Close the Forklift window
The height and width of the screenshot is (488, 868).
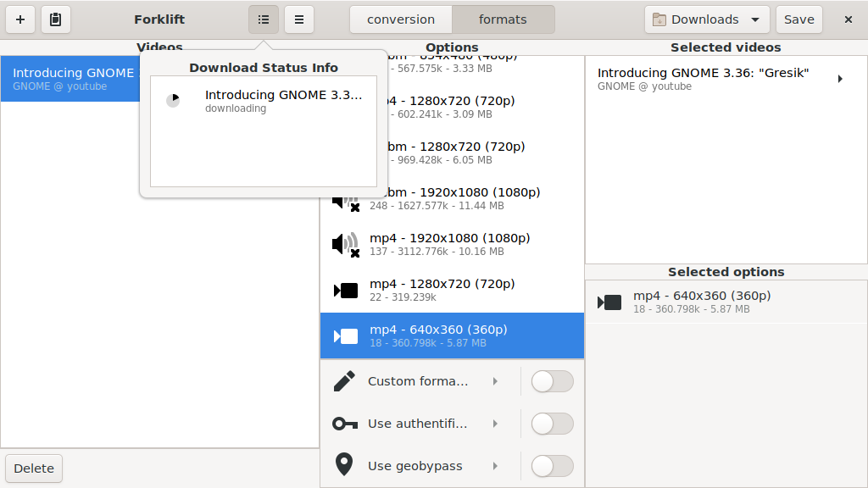point(848,19)
